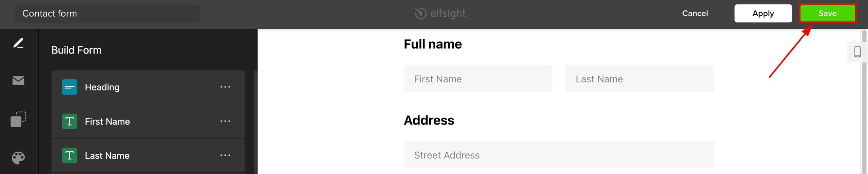Open options menu for Heading item

coord(225,87)
